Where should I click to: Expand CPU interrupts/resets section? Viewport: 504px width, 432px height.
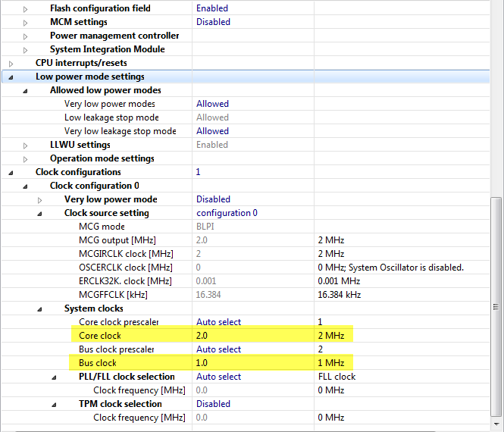point(11,63)
